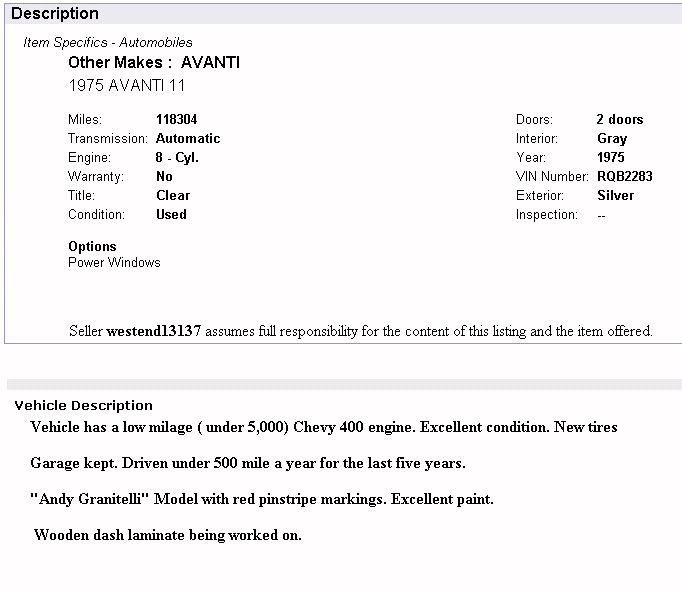Click the Transmission value Automatic
Image resolution: width=682 pixels, height=592 pixels.
coord(188,139)
